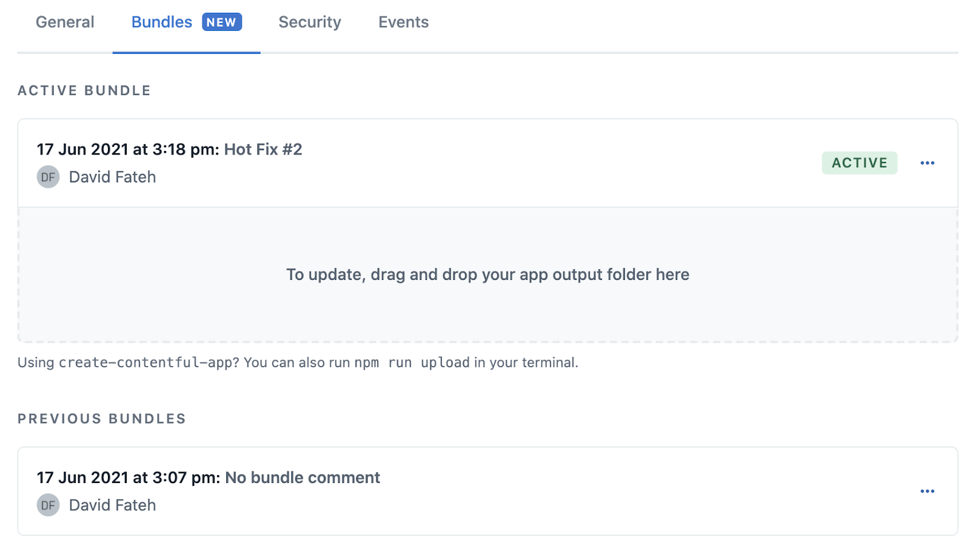Click the 17 Jun 2021 3:18 pm timestamp
The image size is (970, 560).
click(x=128, y=150)
